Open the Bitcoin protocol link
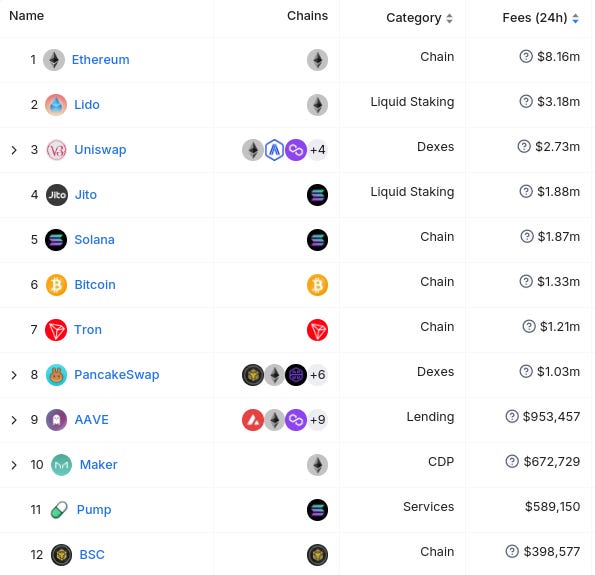This screenshot has width=595, height=575. (x=95, y=285)
